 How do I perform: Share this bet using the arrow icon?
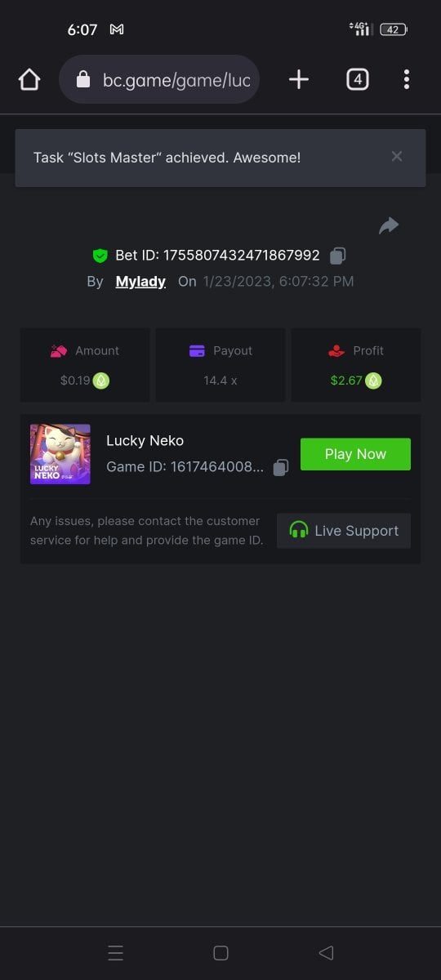389,225
